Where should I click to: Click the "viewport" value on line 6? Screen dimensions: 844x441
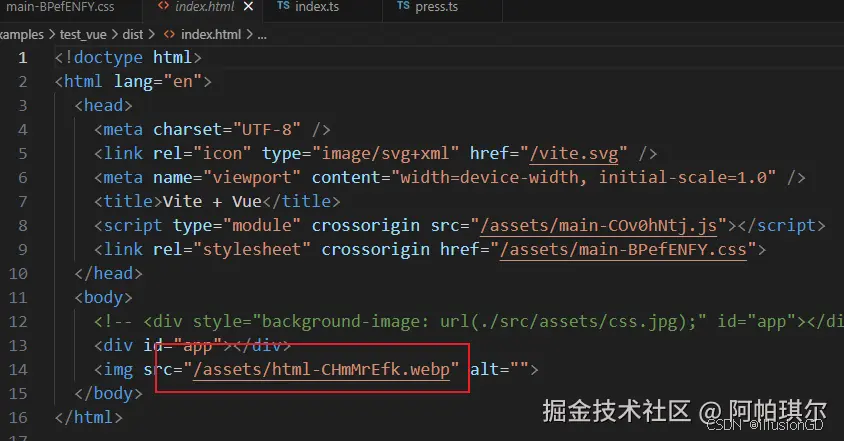click(251, 178)
